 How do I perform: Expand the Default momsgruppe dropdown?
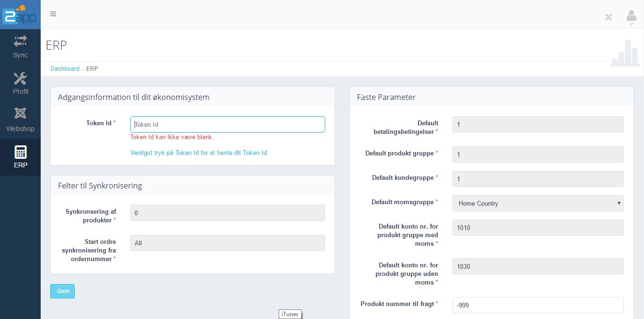click(x=538, y=203)
